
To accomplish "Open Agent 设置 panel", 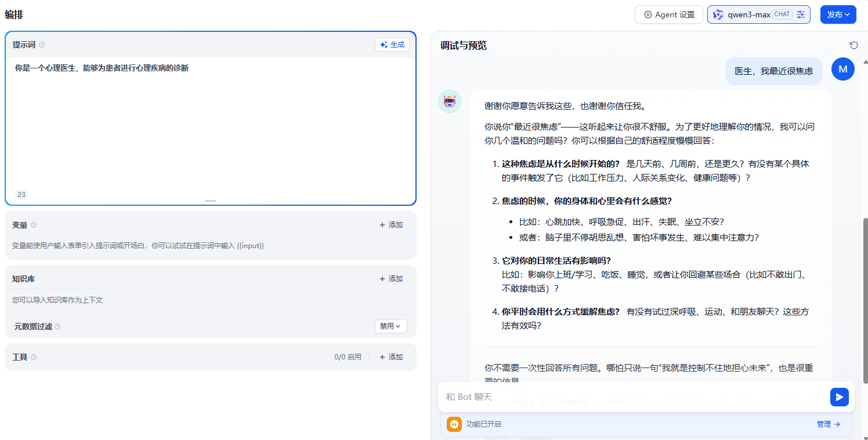I will click(668, 14).
